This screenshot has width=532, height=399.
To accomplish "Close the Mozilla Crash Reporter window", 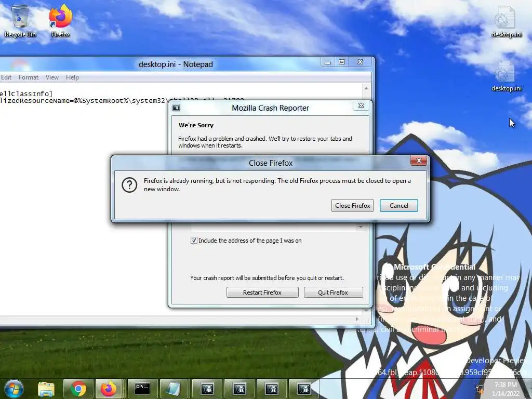I will tap(362, 105).
